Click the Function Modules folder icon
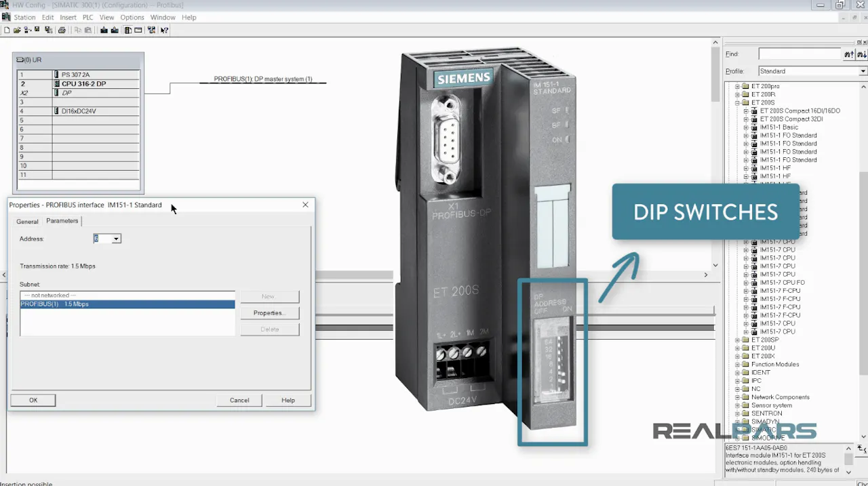 (x=745, y=365)
